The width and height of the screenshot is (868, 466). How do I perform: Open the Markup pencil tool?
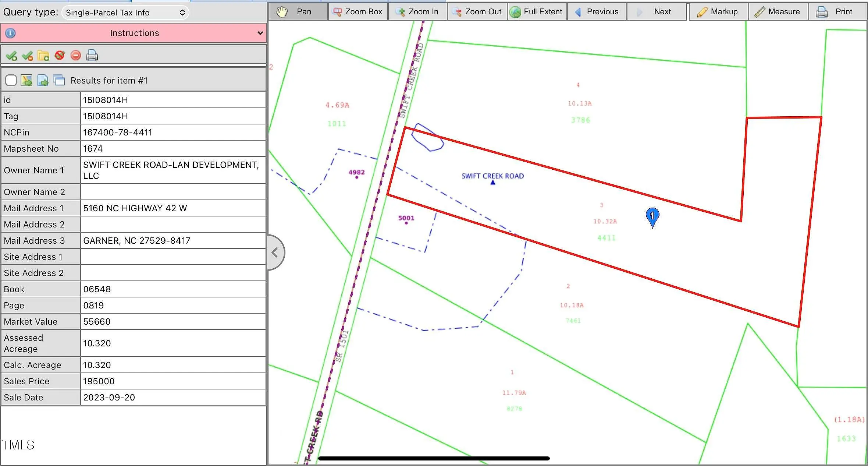[718, 12]
